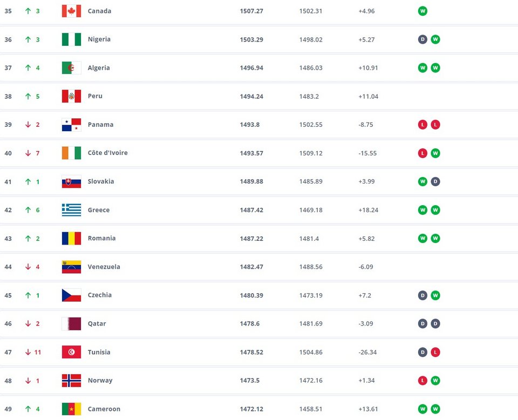Viewport: 518px width, 420px height.
Task: Click Nigeria's grey D draw badge
Action: click(422, 39)
